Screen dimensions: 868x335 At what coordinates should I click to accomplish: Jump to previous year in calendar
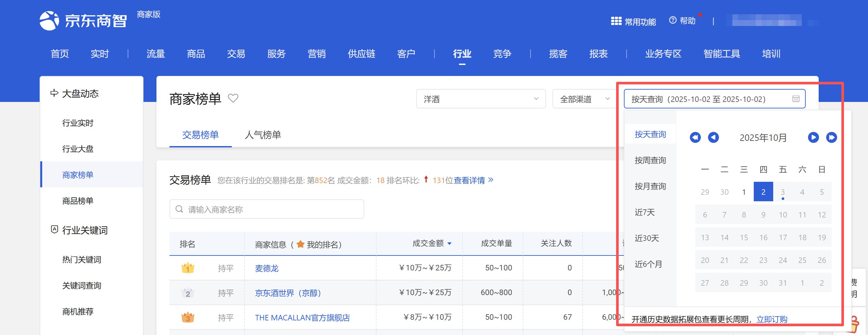[695, 138]
